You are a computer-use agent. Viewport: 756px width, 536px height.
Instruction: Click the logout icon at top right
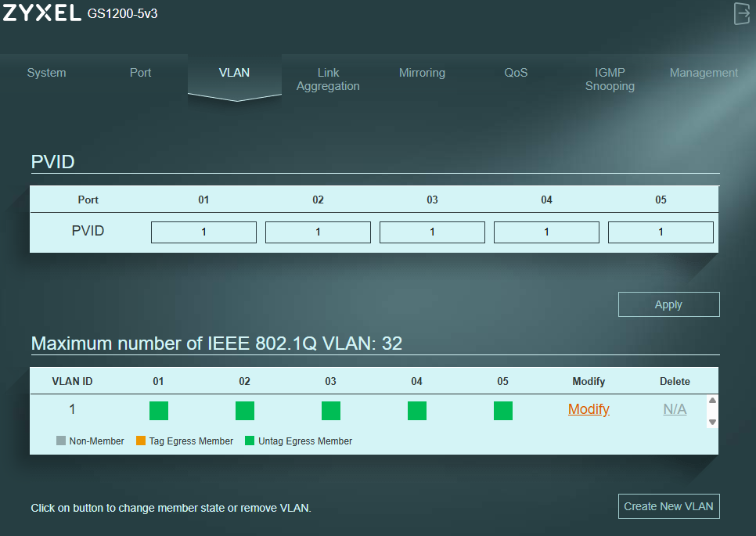click(x=742, y=13)
